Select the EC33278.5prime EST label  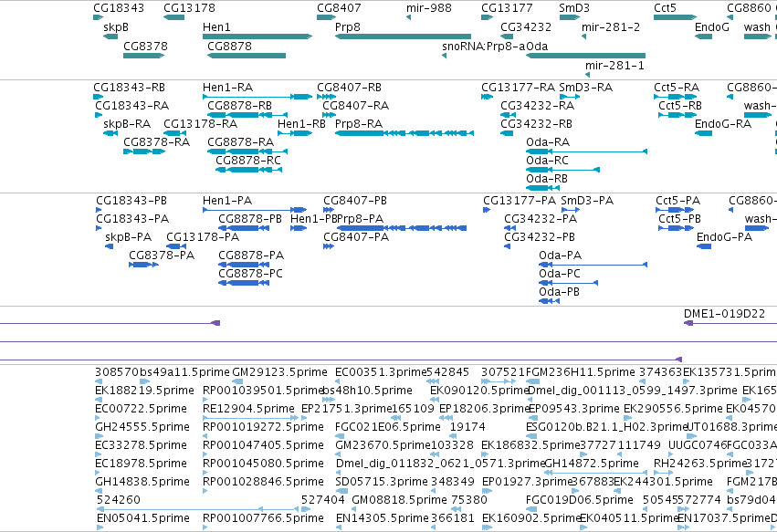tap(141, 446)
